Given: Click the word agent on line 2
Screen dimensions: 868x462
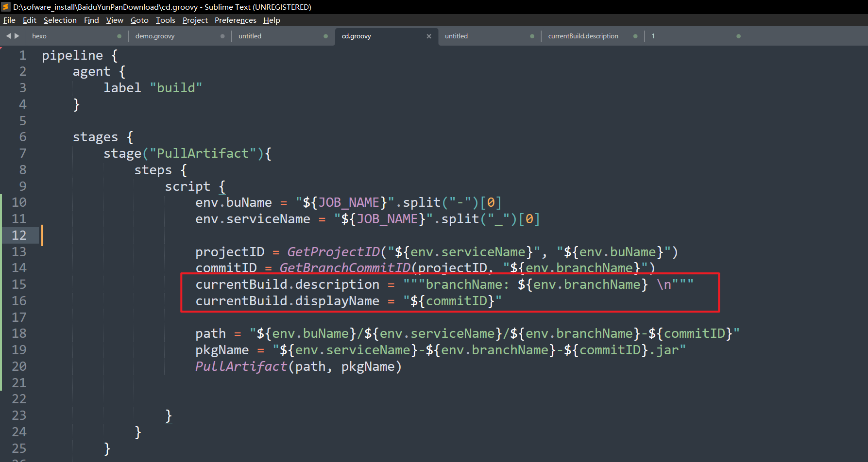Looking at the screenshot, I should click(91, 72).
